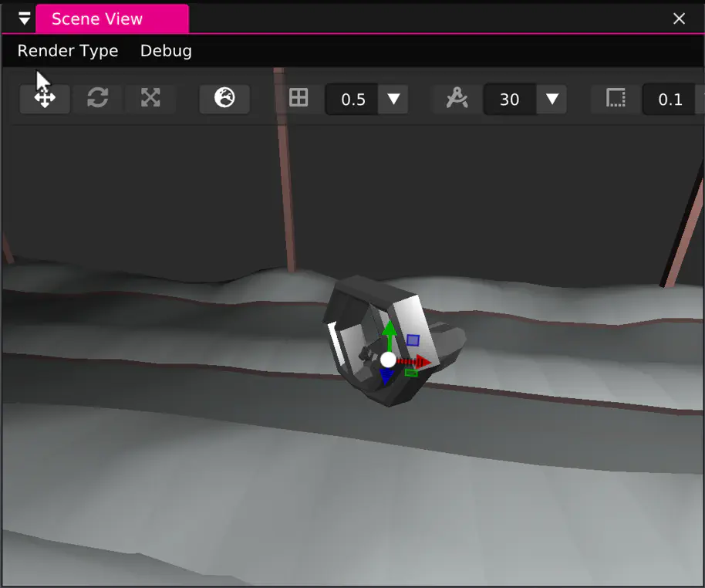The image size is (705, 588).
Task: Click the world/local space globe icon
Action: [224, 99]
